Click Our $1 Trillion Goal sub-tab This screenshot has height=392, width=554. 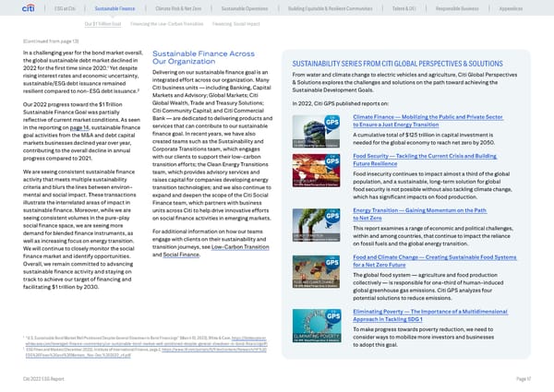[102, 23]
